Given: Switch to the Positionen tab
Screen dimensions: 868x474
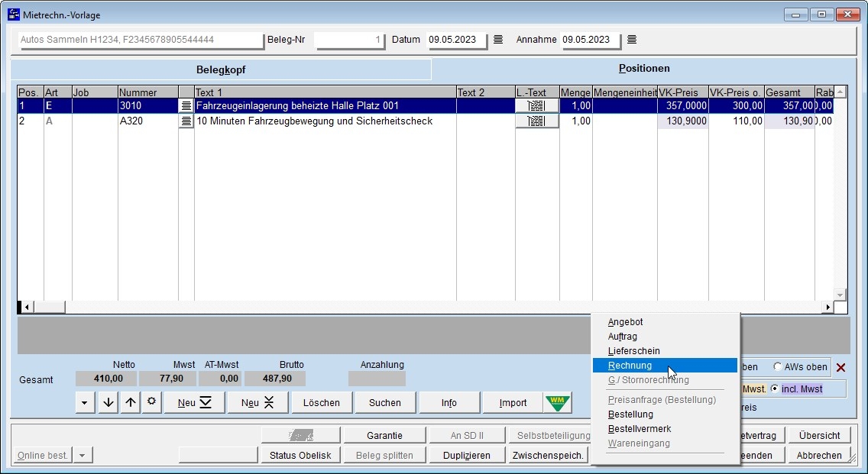Looking at the screenshot, I should pyautogui.click(x=644, y=69).
